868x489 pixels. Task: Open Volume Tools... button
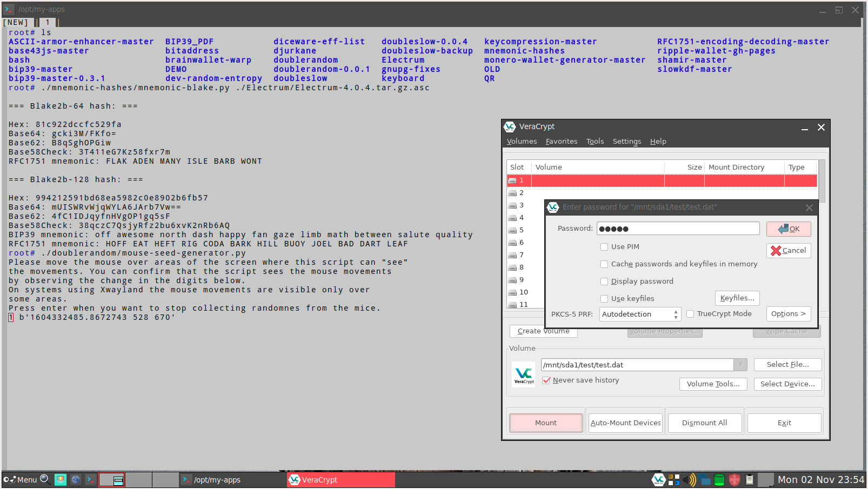pyautogui.click(x=713, y=384)
